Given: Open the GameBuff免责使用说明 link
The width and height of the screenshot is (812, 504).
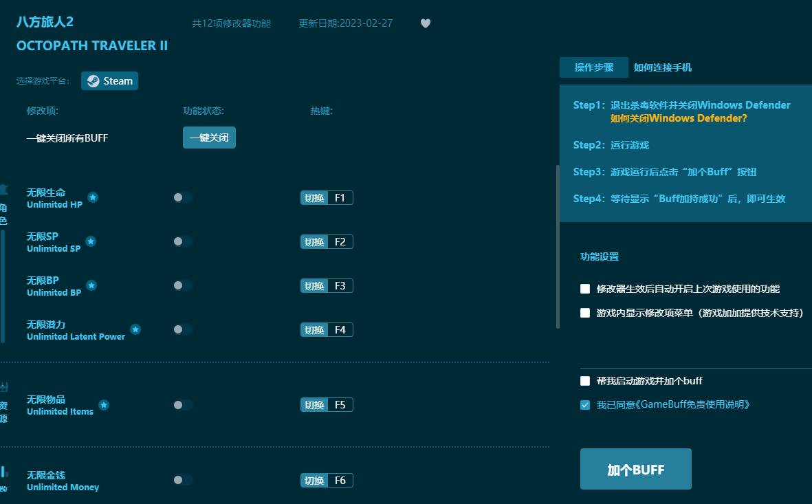Looking at the screenshot, I should click(694, 404).
